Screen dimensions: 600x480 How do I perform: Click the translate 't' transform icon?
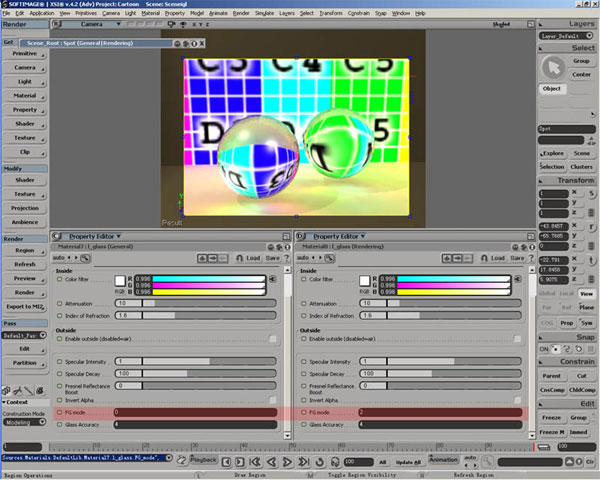coord(592,260)
